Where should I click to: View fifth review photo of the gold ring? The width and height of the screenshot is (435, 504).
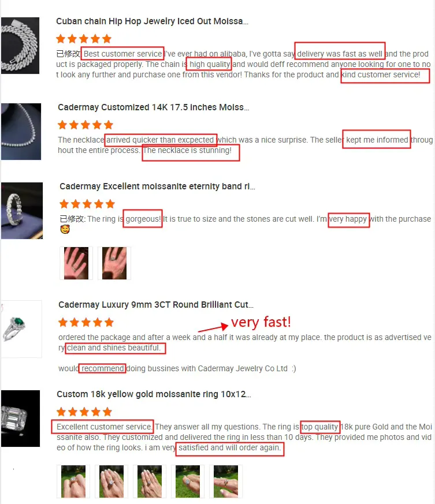(226, 481)
